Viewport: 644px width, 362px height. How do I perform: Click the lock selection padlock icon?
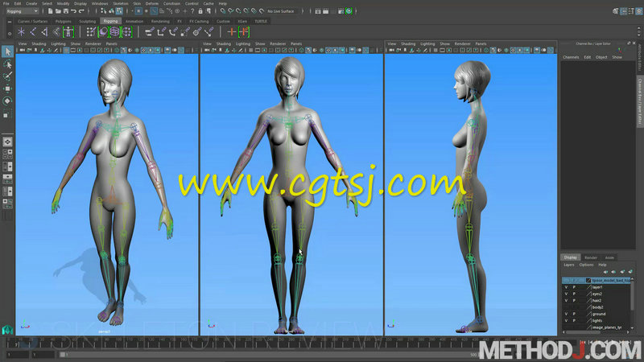click(200, 11)
